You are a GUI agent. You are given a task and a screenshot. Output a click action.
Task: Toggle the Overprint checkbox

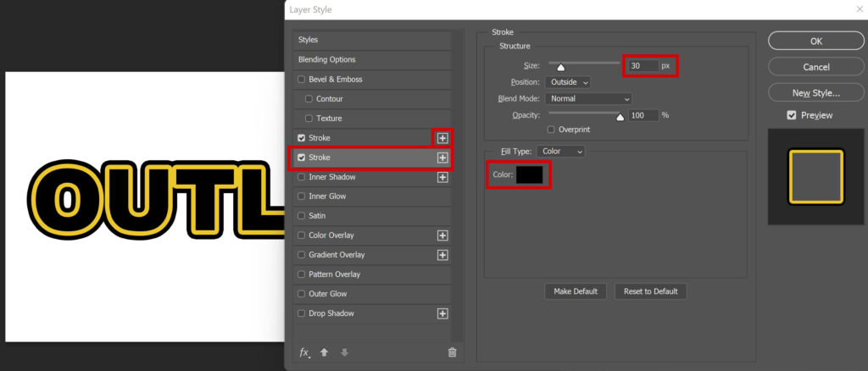tap(551, 130)
